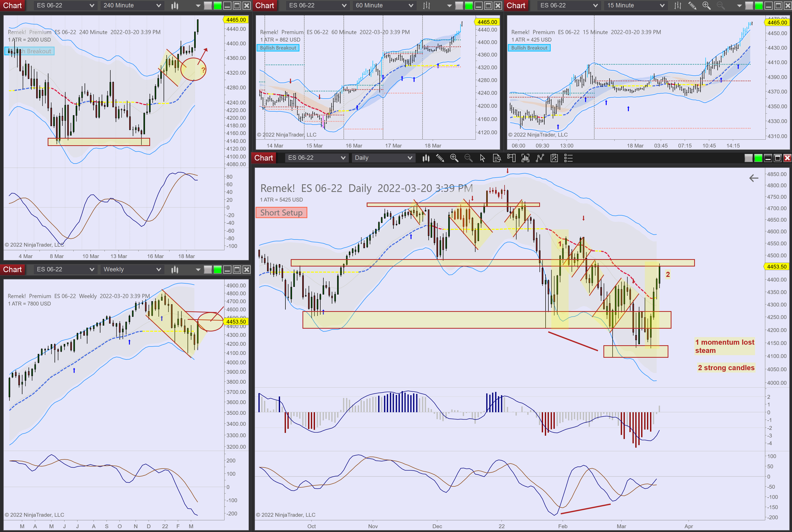Click zoom in icon on 15 Minute chart
Viewport: 792px width, 532px height.
click(706, 5)
